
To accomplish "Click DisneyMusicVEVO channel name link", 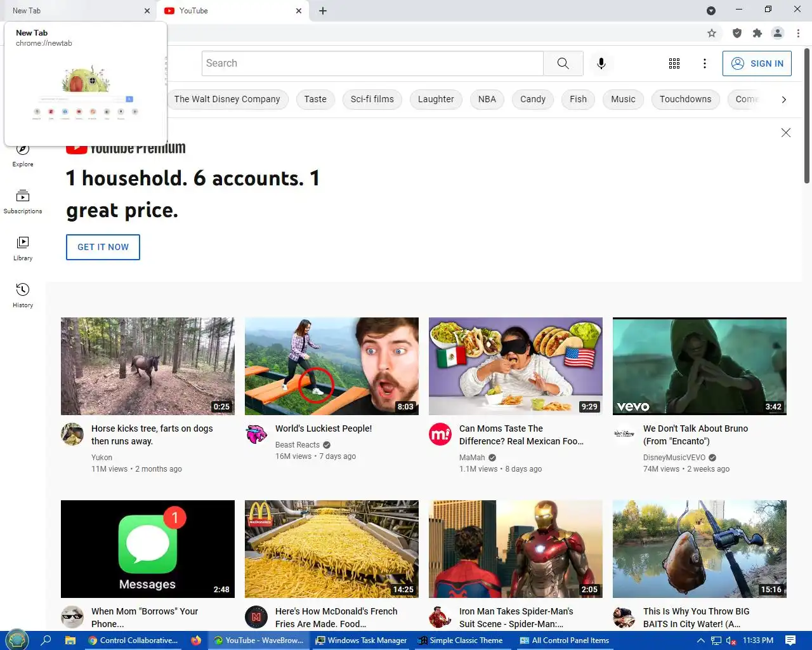I will coord(674,458).
